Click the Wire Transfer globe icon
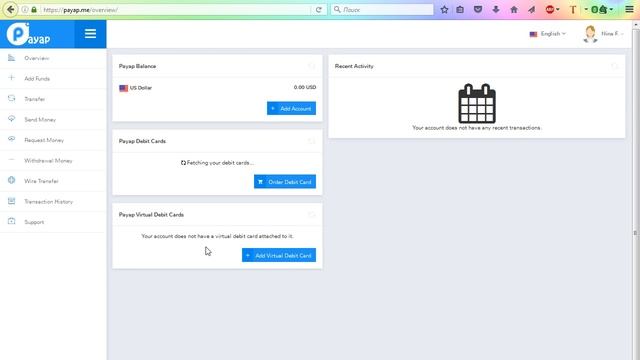 [x=11, y=180]
